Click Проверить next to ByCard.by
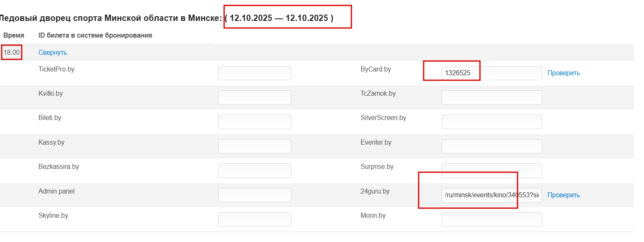The image size is (644, 242). [563, 73]
